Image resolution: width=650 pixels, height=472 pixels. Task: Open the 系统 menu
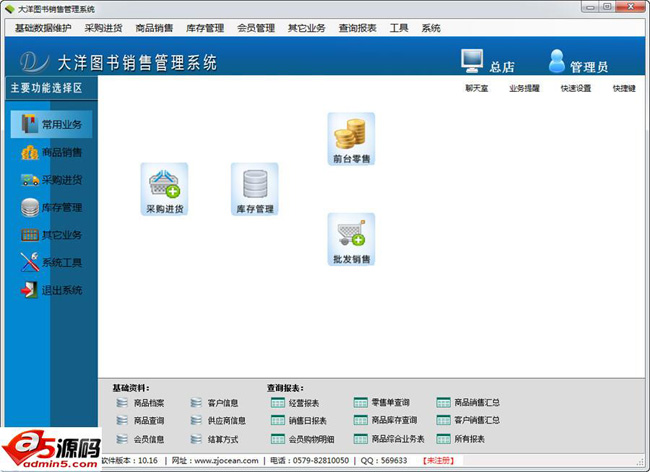tap(431, 28)
